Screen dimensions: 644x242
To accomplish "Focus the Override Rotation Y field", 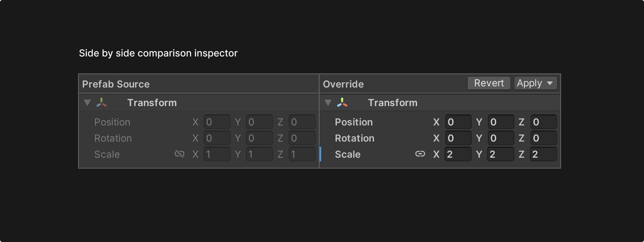I will point(501,138).
